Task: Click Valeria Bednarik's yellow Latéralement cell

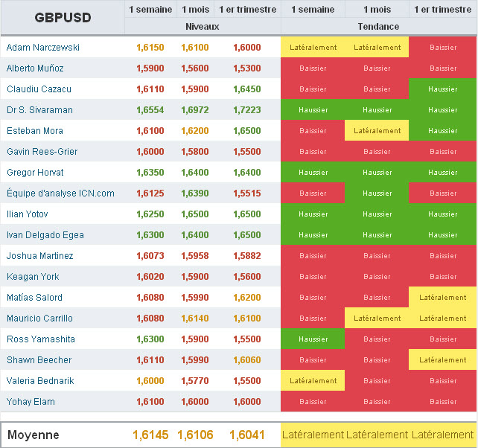Action: (x=313, y=380)
